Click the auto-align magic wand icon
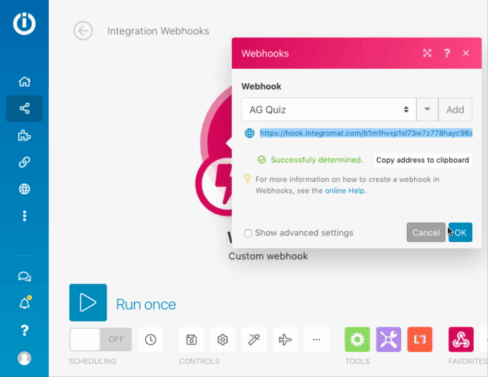 pos(254,340)
